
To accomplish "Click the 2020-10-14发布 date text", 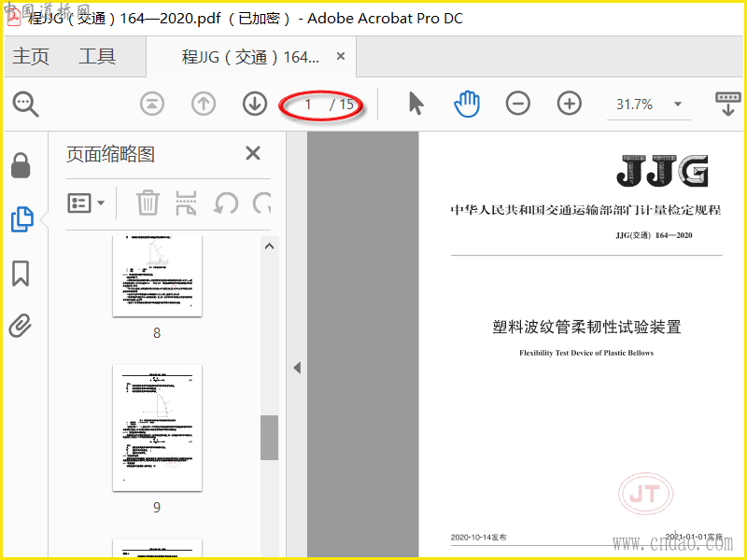I will point(479,538).
